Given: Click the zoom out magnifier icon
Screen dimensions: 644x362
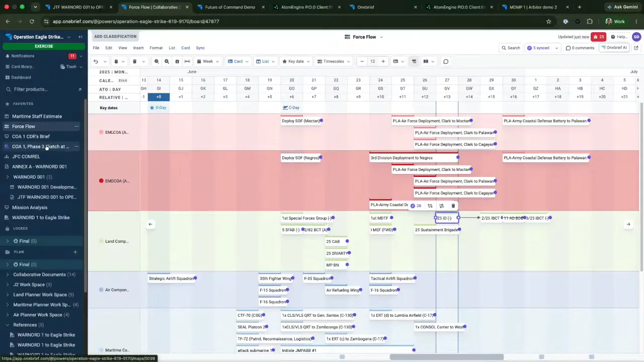Looking at the screenshot, I should [156, 61].
